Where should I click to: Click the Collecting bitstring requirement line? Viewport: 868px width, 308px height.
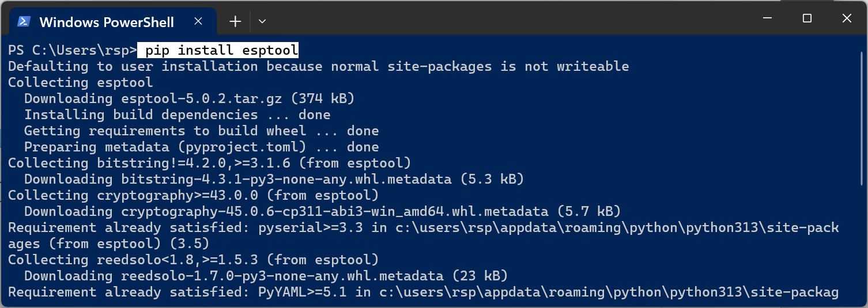[x=210, y=163]
